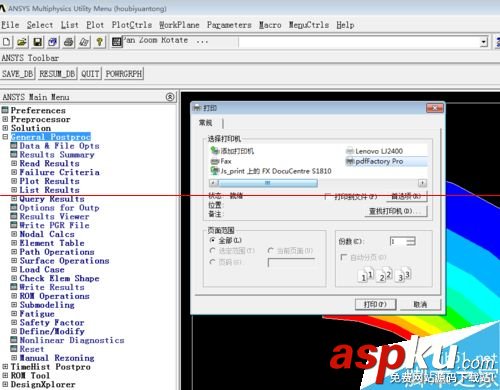Image resolution: width=500 pixels, height=390 pixels.
Task: Click the 取消 cancel button
Action: pyautogui.click(x=420, y=304)
